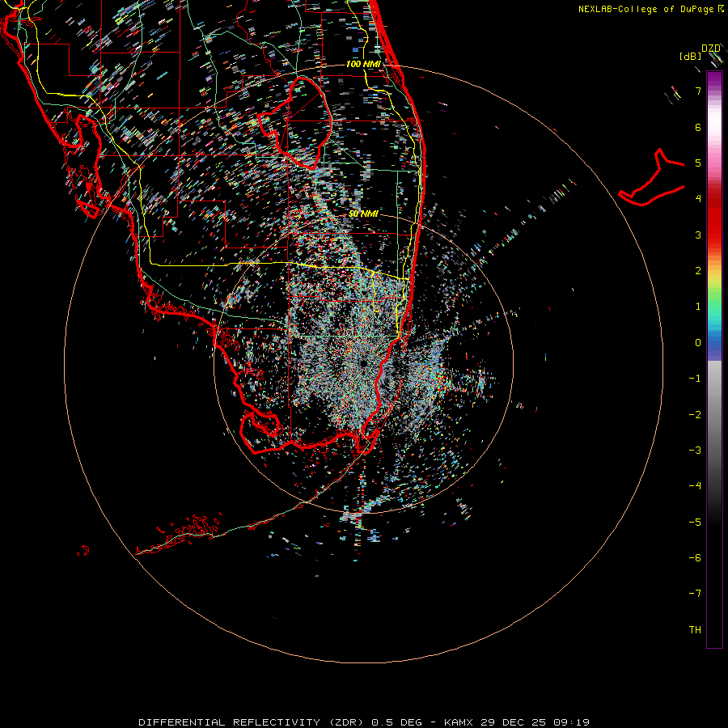Click the 0 value on color scale

(x=698, y=343)
